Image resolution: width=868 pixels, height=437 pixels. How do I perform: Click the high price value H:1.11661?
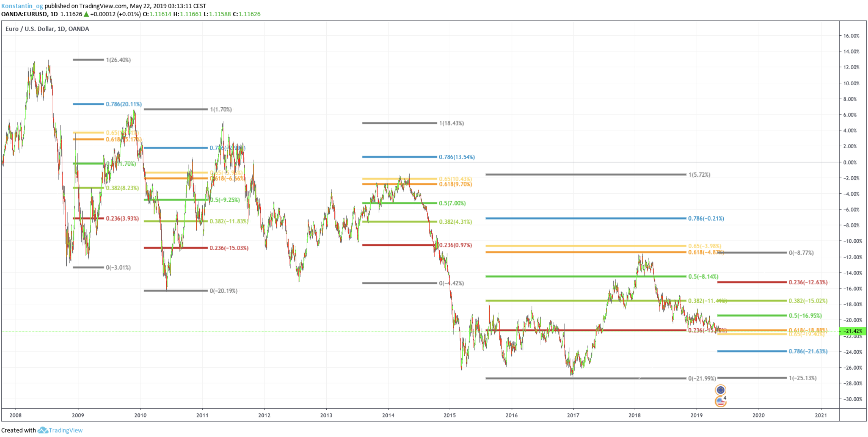tap(187, 14)
